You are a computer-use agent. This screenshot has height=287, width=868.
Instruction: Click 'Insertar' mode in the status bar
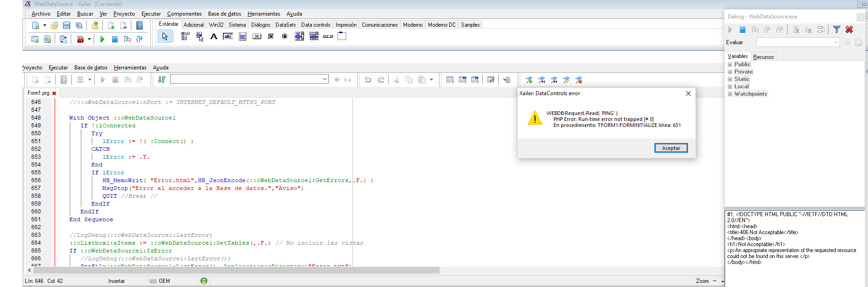[117, 281]
